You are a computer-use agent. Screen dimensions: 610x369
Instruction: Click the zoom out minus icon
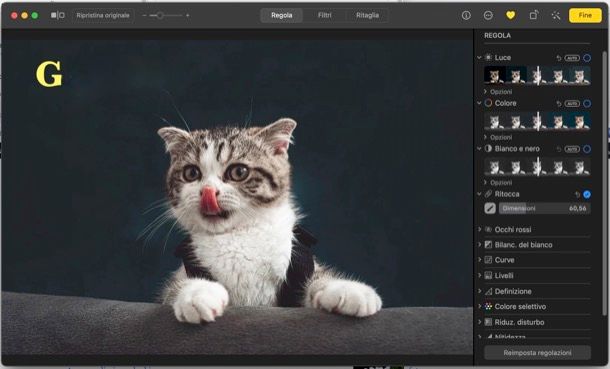pos(144,16)
